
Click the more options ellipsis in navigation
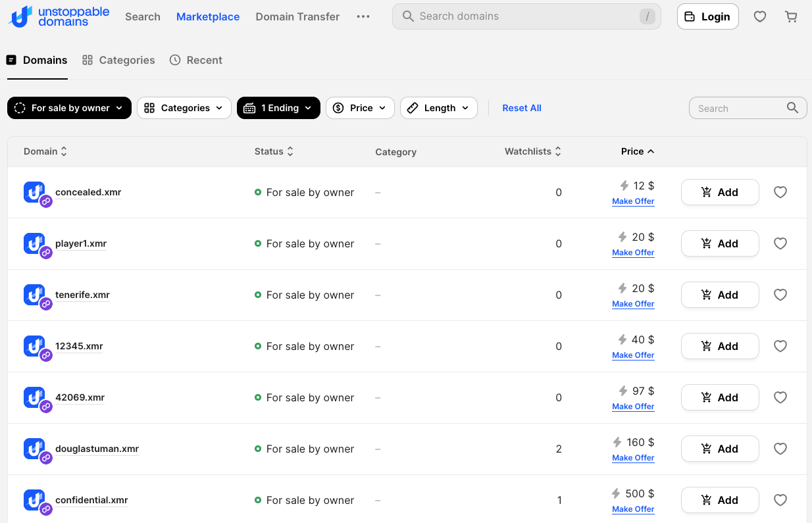point(363,16)
